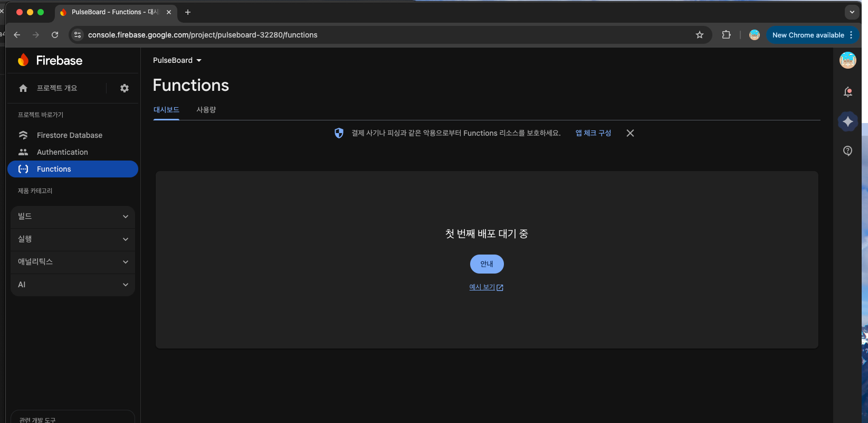Open the Firebase console account avatar
This screenshot has height=423, width=868.
[x=848, y=60]
